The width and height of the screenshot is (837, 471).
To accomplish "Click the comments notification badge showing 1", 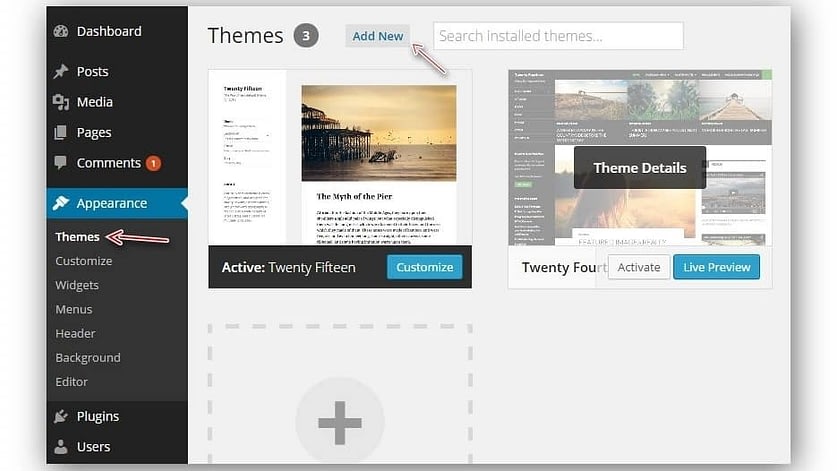I will coord(153,163).
